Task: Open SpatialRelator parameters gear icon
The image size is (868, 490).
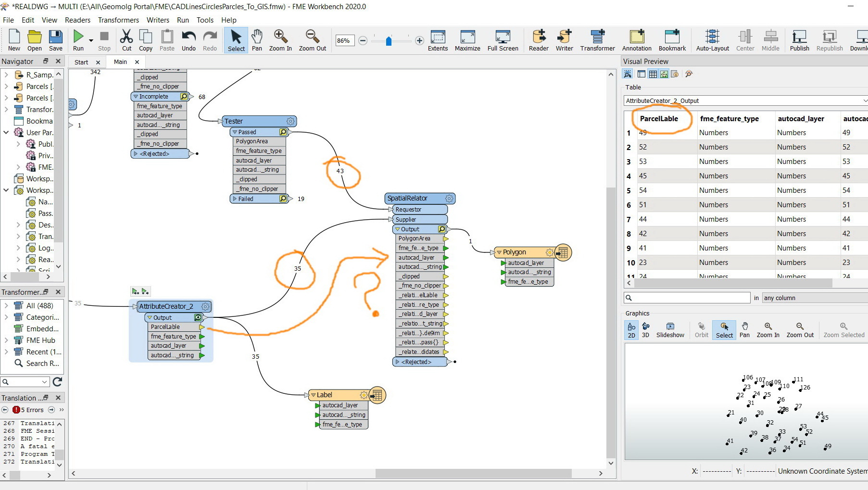Action: (x=449, y=198)
